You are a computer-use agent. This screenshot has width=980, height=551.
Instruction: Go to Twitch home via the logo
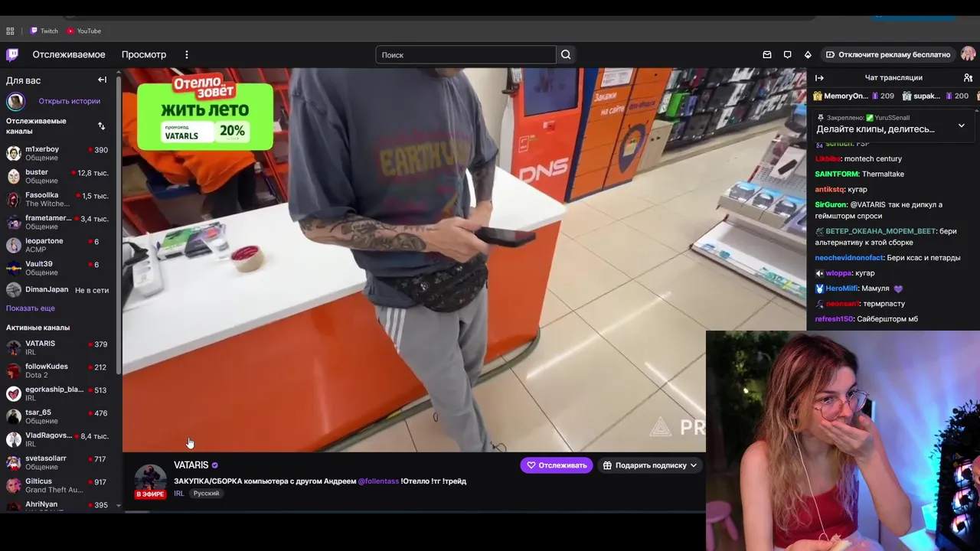click(12, 54)
